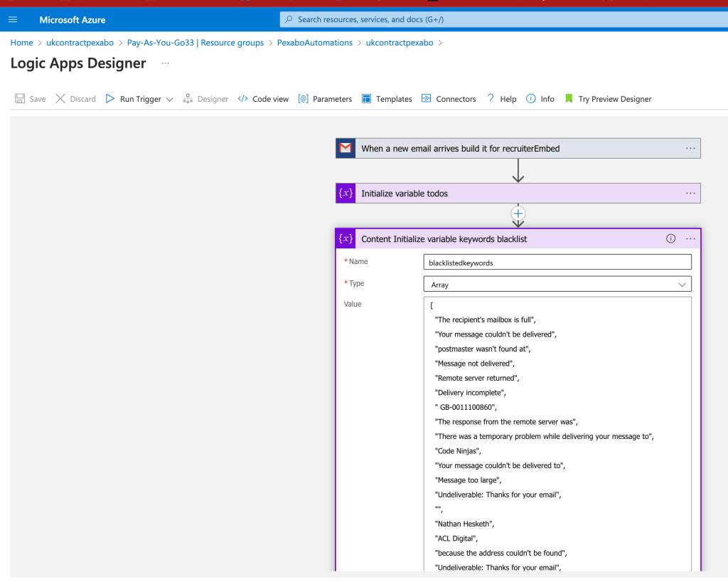Click the Gmail icon on trigger step
Image resolution: width=728 pixels, height=582 pixels.
click(346, 148)
